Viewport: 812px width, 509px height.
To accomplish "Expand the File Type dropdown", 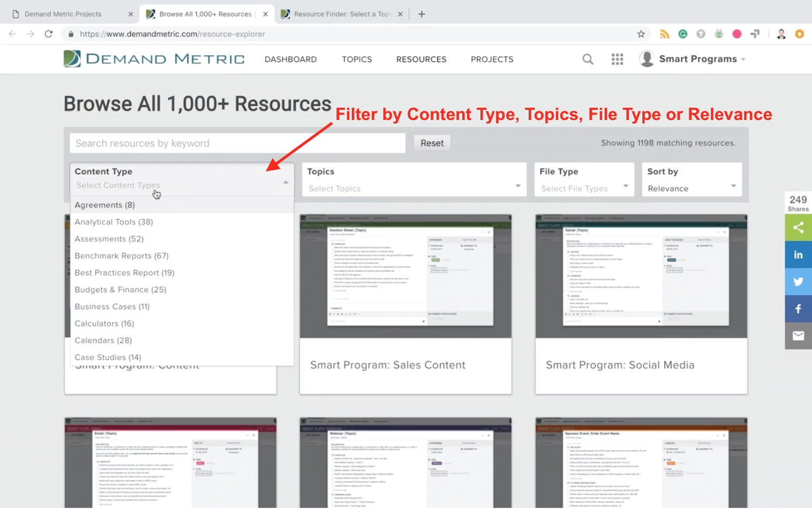I will point(626,186).
